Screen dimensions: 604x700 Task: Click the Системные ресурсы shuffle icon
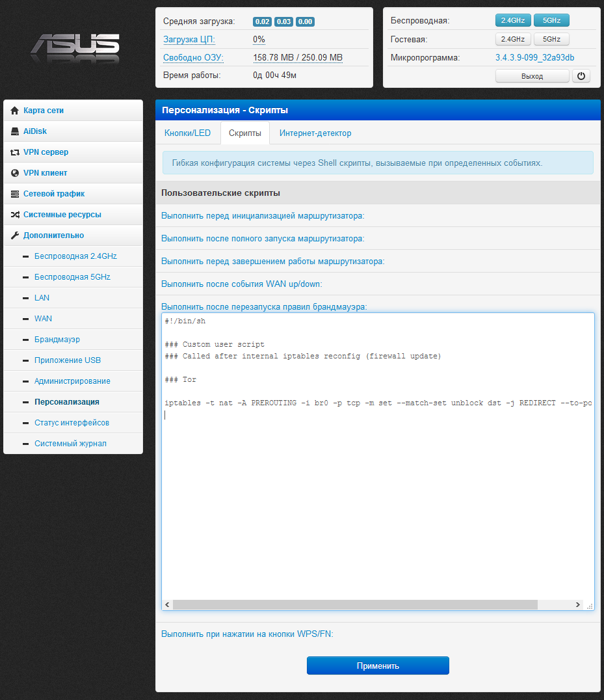click(15, 215)
